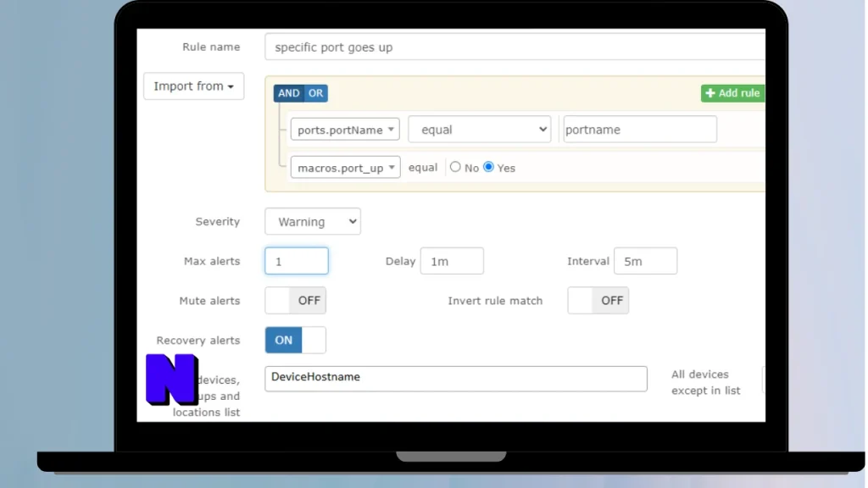The height and width of the screenshot is (488, 868).
Task: Click the 'All devices except in list' label
Action: pos(706,382)
